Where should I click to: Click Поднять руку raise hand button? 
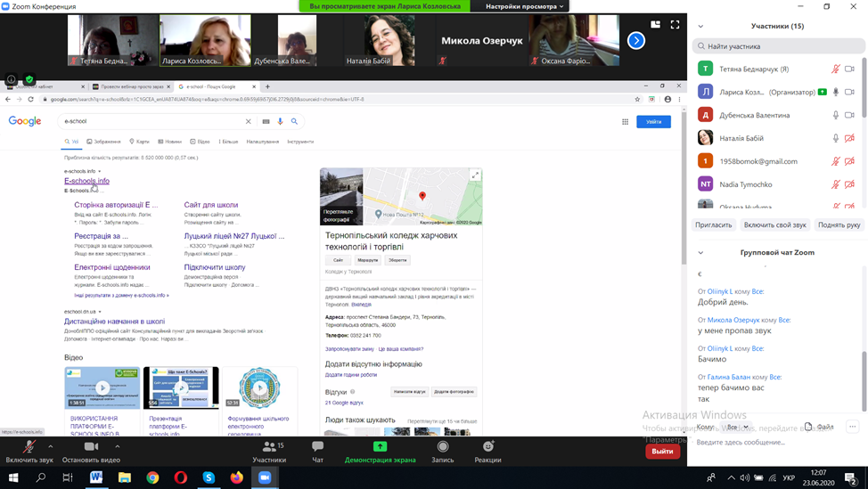[839, 225]
